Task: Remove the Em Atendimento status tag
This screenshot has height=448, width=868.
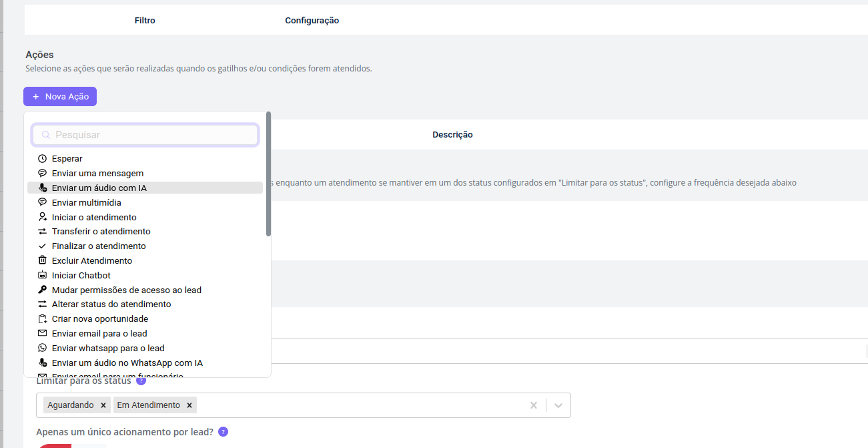Action: tap(189, 405)
